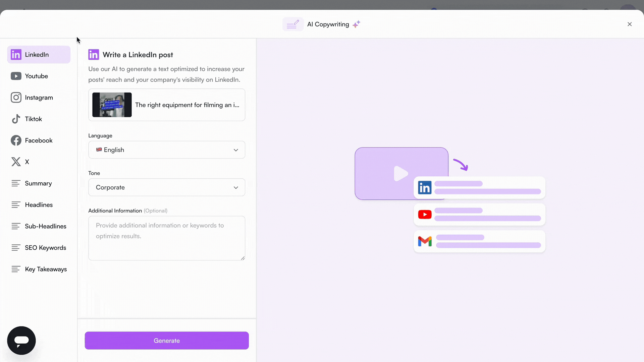Click the YouTube logo in illustration card
This screenshot has width=644, height=362.
(425, 215)
